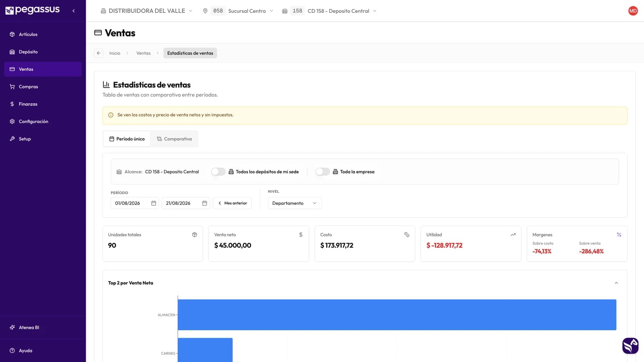The image size is (644, 362).
Task: Click the cube icon on Unidades totales card
Action: (194, 234)
